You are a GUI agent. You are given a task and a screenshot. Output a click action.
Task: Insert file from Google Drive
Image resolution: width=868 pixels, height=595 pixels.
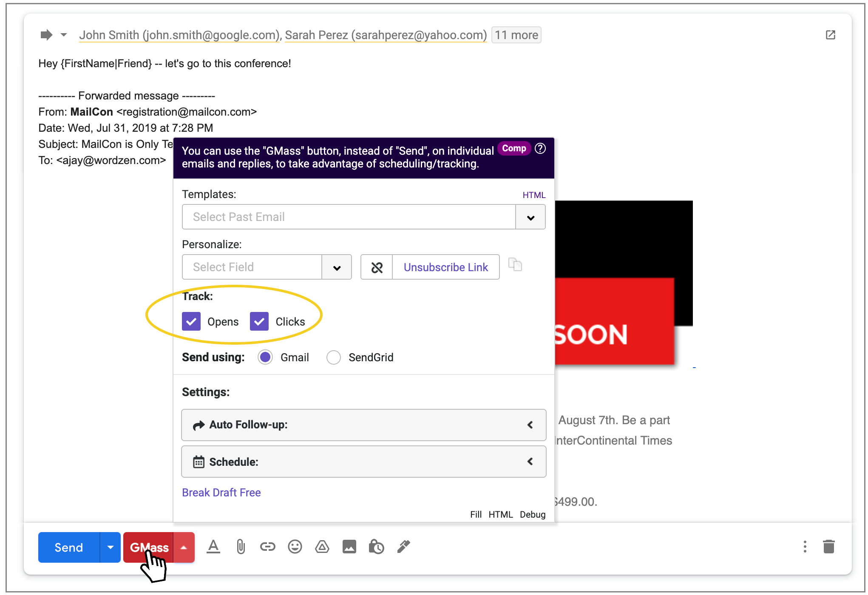click(322, 547)
